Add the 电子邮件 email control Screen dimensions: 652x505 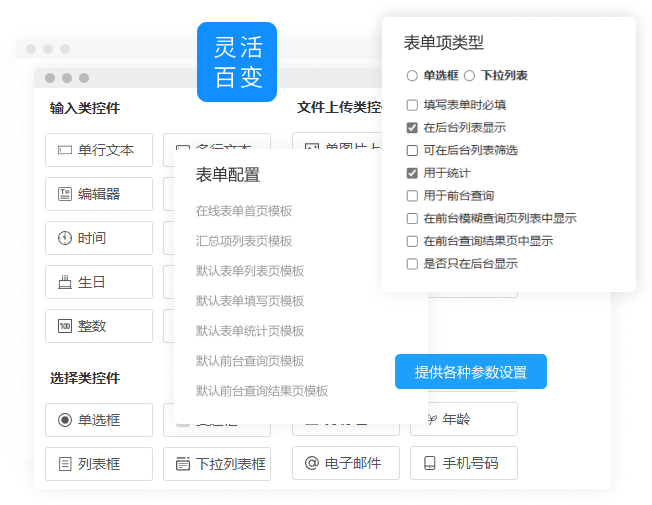(x=346, y=464)
